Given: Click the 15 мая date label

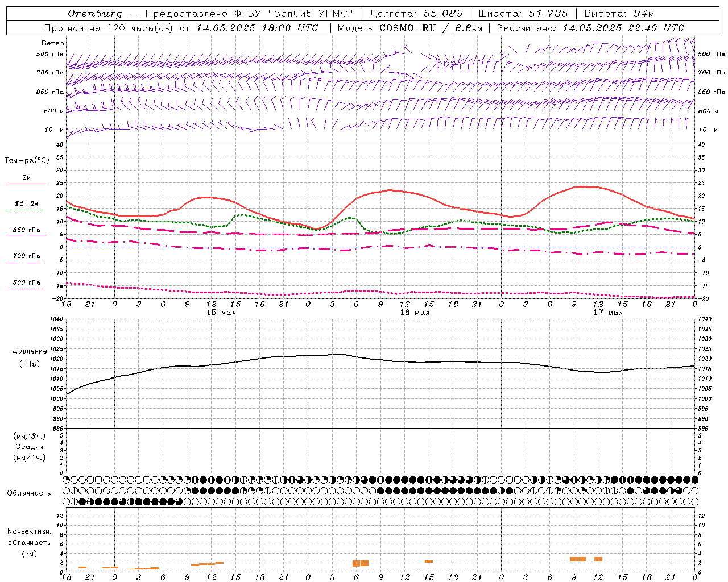Looking at the screenshot, I should tap(221, 313).
